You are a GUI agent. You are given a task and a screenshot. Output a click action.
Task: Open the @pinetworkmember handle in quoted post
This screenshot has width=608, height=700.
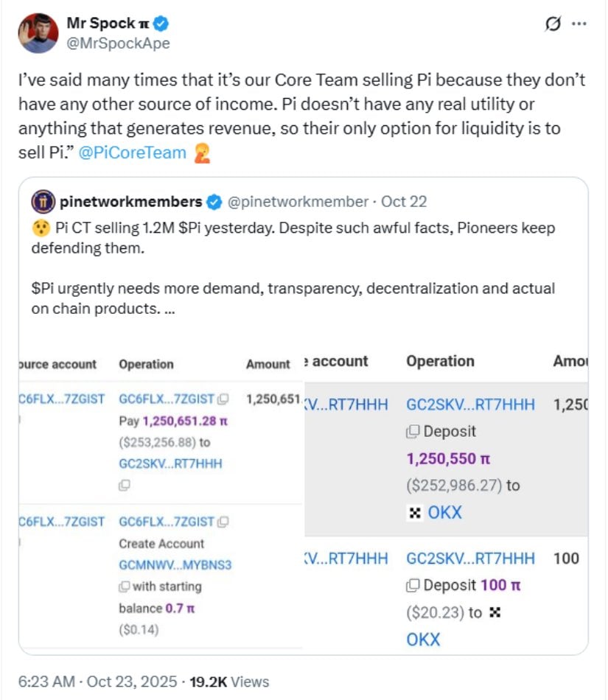click(300, 202)
